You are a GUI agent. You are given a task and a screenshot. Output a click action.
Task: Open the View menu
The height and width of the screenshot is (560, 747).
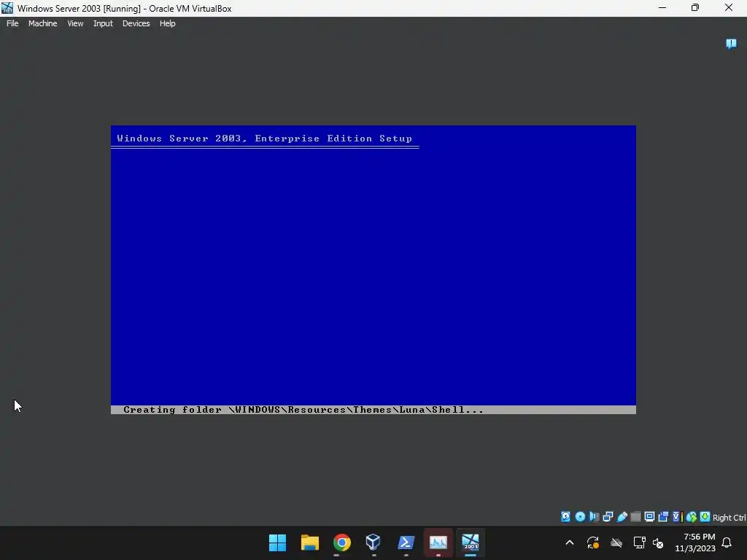click(x=75, y=23)
